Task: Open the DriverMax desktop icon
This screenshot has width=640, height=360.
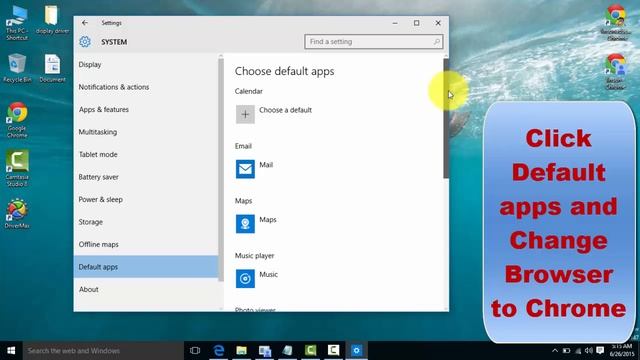Action: point(17,213)
